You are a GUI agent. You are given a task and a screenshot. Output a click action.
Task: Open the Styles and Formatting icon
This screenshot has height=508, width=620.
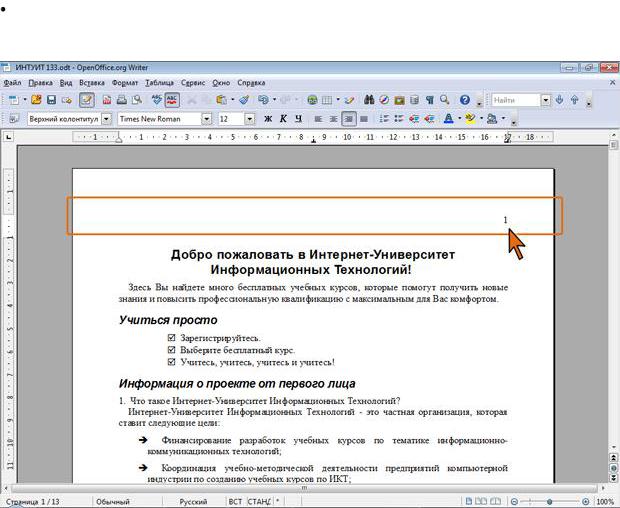[x=14, y=119]
